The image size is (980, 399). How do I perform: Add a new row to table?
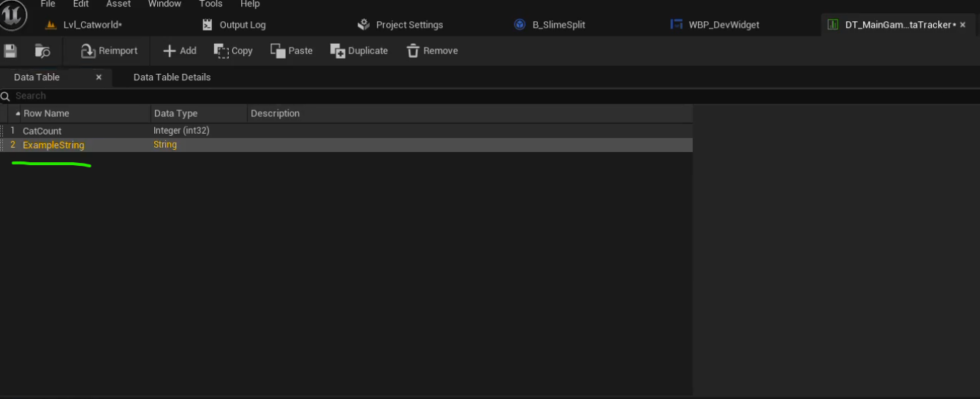(179, 50)
